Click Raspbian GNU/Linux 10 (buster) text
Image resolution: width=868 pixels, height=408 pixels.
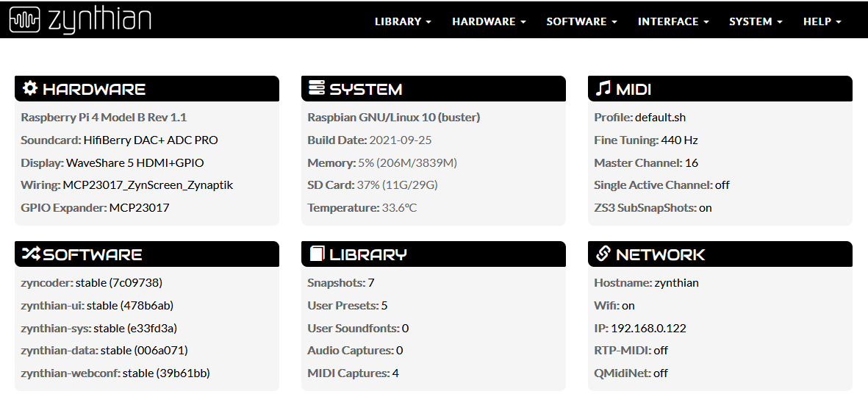click(x=394, y=118)
